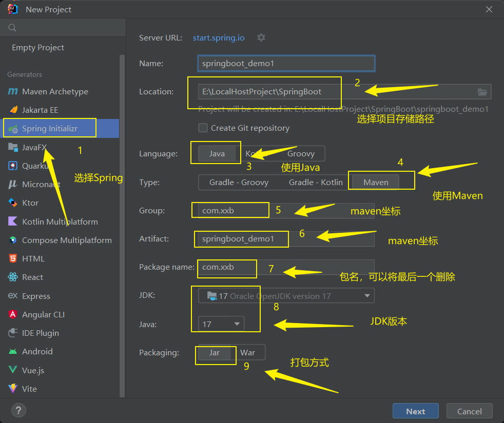Select the Vite generator

tap(29, 389)
